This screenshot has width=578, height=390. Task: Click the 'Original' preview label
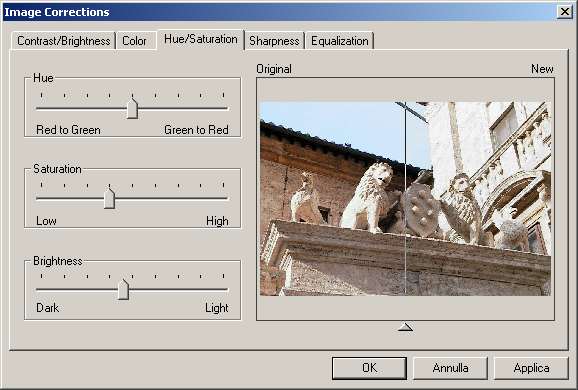[x=274, y=69]
